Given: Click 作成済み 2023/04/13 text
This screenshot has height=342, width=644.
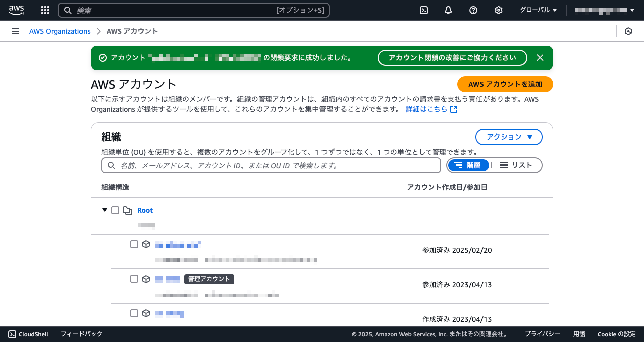Looking at the screenshot, I should pos(457,319).
